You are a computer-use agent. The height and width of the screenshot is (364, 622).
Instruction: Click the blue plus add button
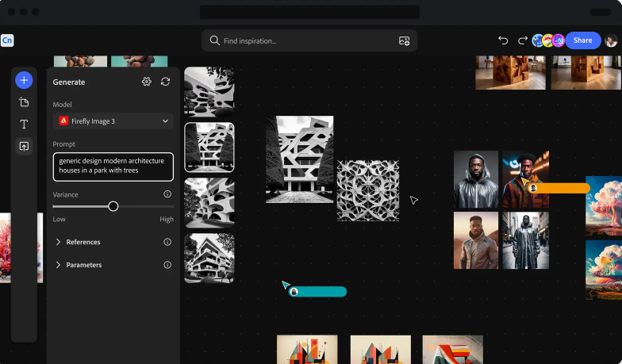24,80
